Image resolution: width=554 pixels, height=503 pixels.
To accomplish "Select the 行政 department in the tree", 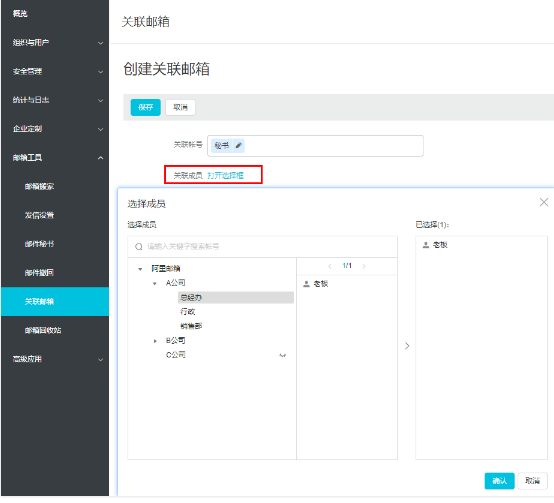I will tap(188, 312).
